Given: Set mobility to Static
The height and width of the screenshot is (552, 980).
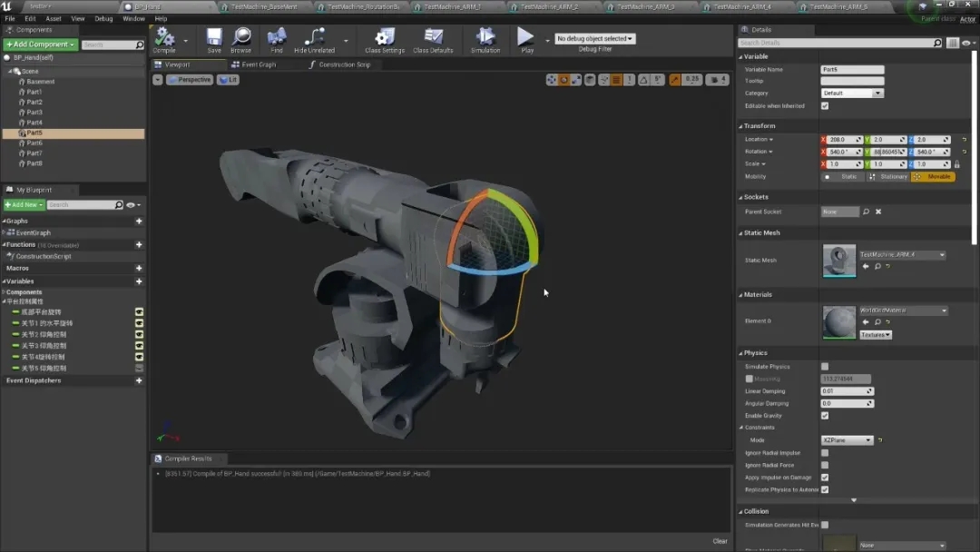Looking at the screenshot, I should tap(842, 177).
